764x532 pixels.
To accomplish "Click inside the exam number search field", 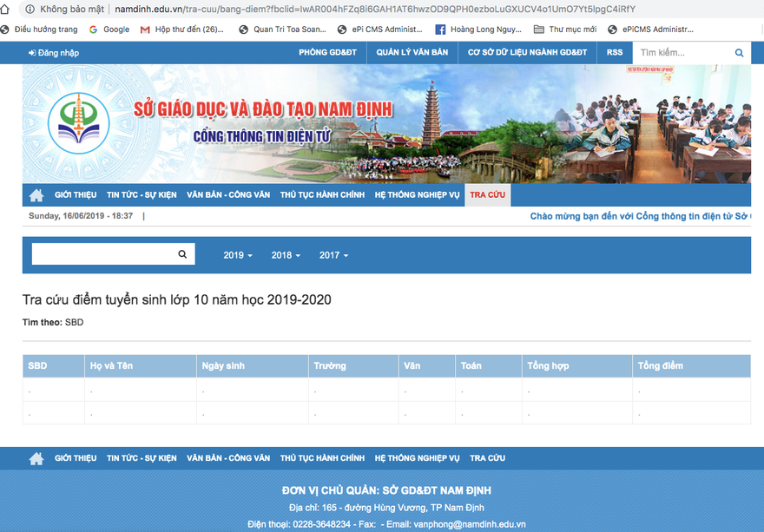I will click(104, 253).
